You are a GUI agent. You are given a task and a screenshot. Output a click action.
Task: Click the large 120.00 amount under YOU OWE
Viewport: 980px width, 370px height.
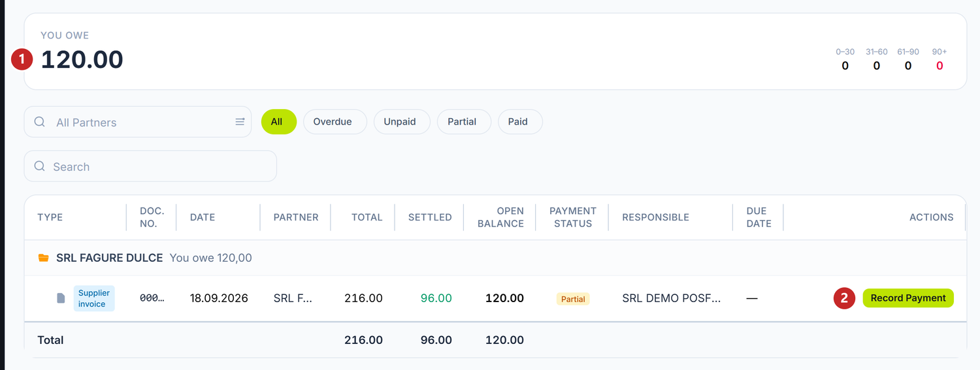82,60
